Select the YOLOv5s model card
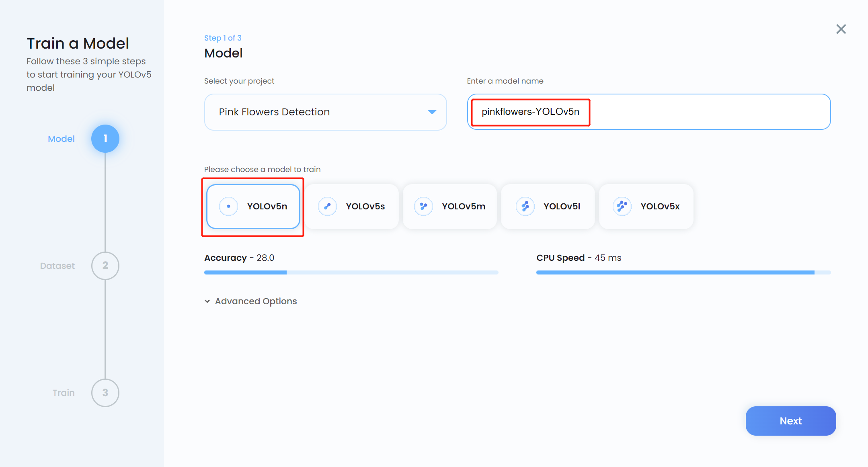The width and height of the screenshot is (868, 467). click(352, 207)
